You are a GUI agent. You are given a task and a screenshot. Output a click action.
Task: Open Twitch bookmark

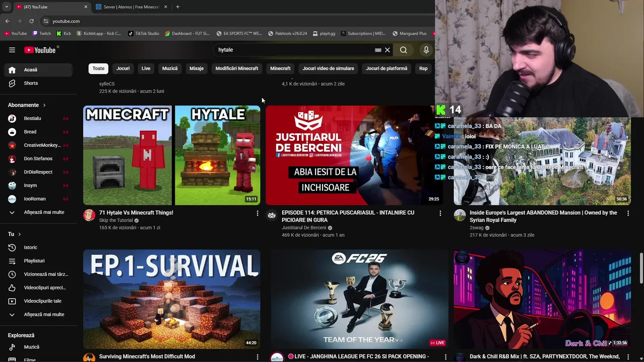(41, 34)
